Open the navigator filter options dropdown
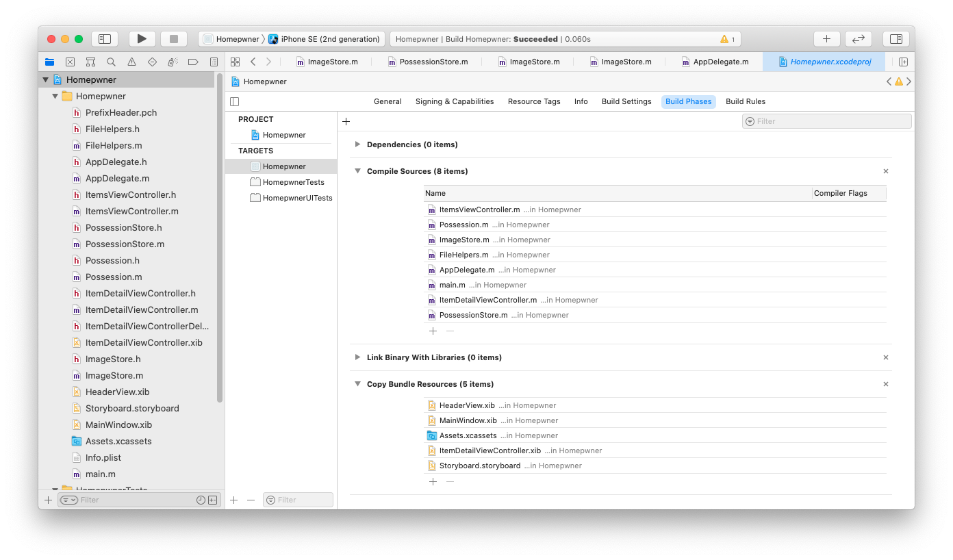This screenshot has height=560, width=953. 68,500
